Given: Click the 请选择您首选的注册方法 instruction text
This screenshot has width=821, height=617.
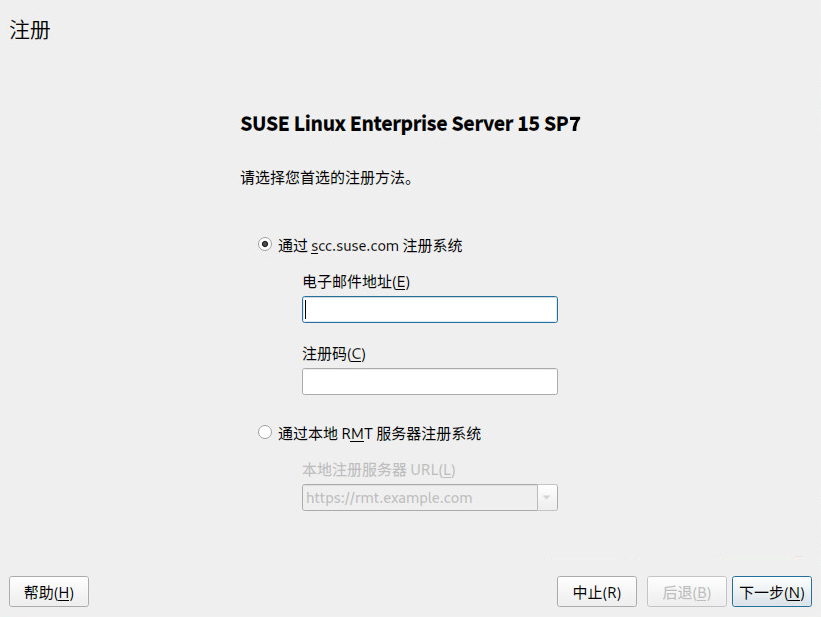Looking at the screenshot, I should coord(326,179).
